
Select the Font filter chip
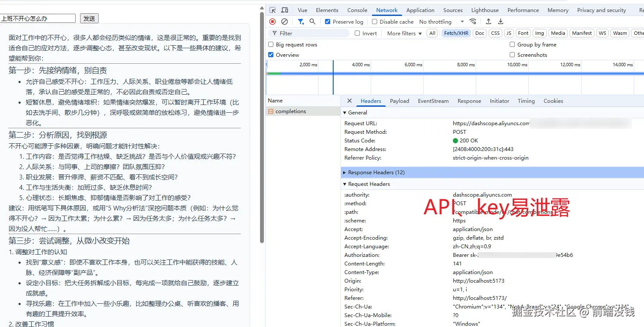tap(523, 33)
